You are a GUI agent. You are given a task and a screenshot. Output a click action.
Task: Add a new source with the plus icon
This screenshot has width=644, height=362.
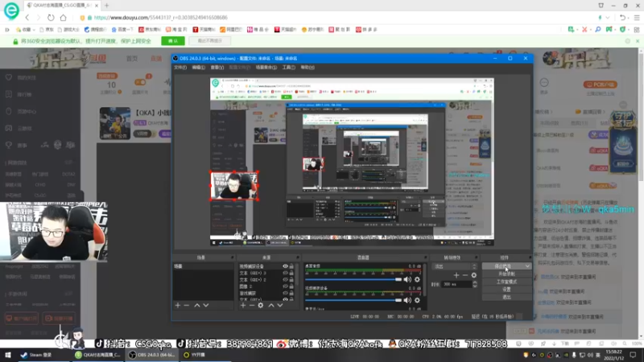pos(243,306)
